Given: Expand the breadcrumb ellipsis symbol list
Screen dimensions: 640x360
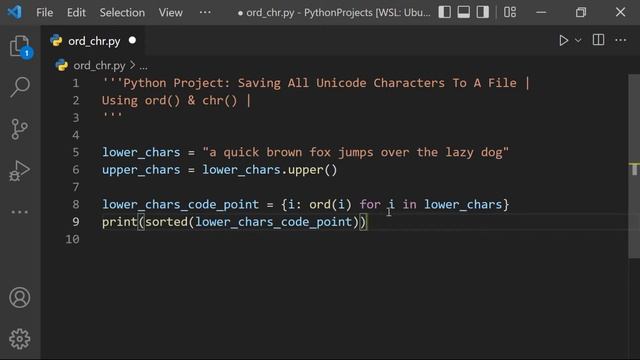Looking at the screenshot, I should pyautogui.click(x=143, y=66).
